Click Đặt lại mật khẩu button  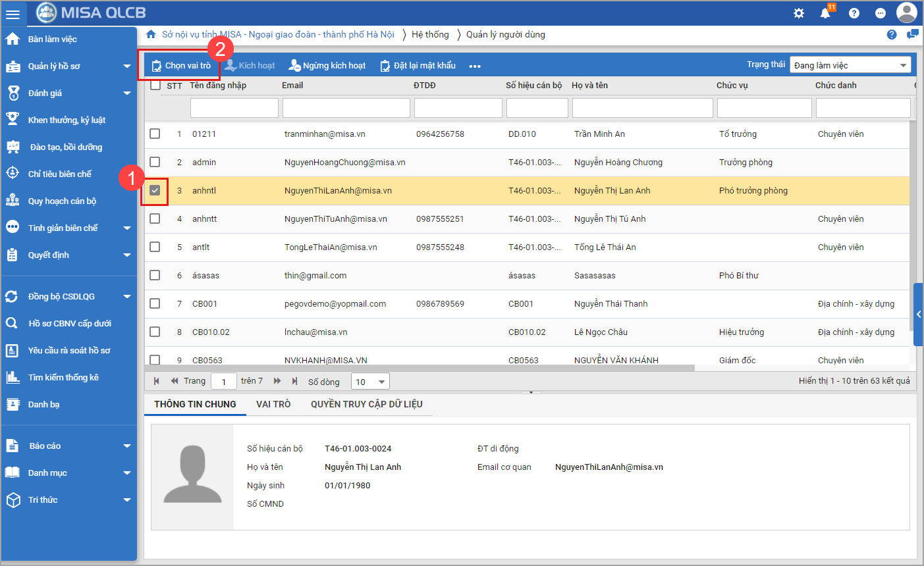coord(418,65)
